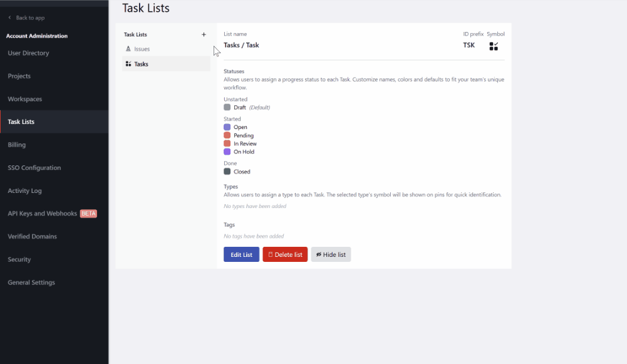
Task: Create a new task list using the plus icon
Action: (204, 34)
